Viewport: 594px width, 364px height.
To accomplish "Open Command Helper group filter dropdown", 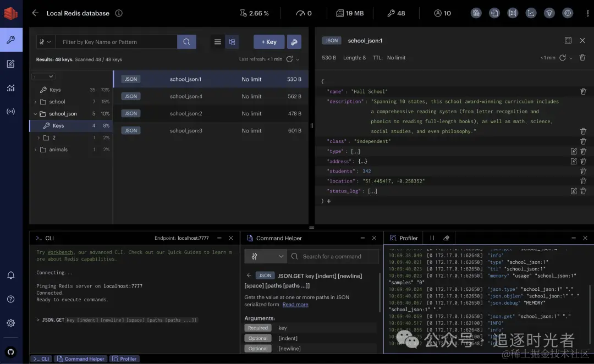I will pyautogui.click(x=266, y=256).
